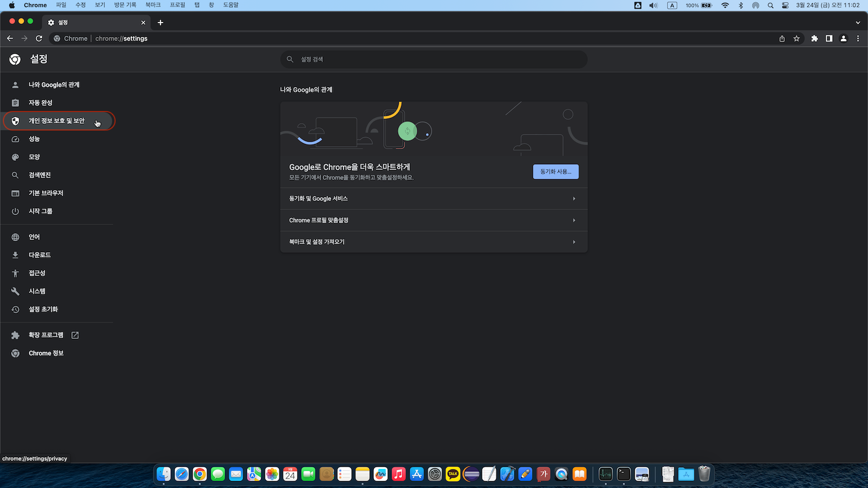Open the 창 menu
Screen dimensions: 868x488
[x=211, y=5]
